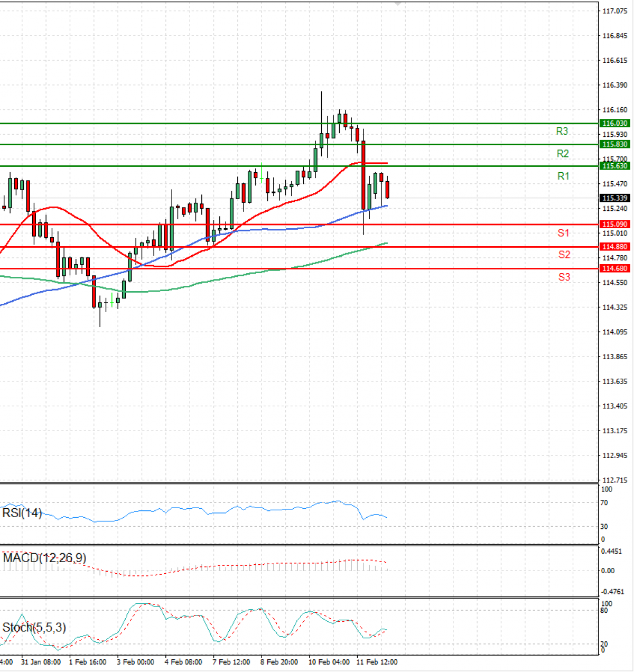Click the 11 Feb 12:00 time label
This screenshot has height=672, width=634.
[377, 662]
